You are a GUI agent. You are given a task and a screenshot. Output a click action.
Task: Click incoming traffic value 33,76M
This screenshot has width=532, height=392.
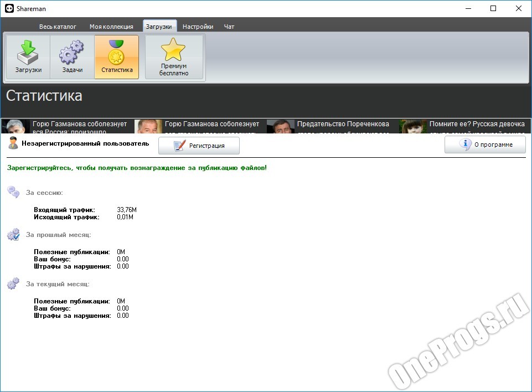[x=127, y=210]
